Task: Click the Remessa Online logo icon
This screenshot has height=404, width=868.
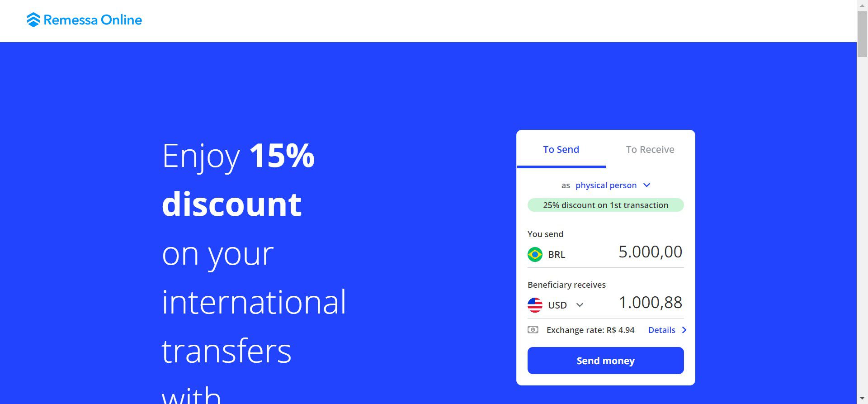Action: click(33, 20)
